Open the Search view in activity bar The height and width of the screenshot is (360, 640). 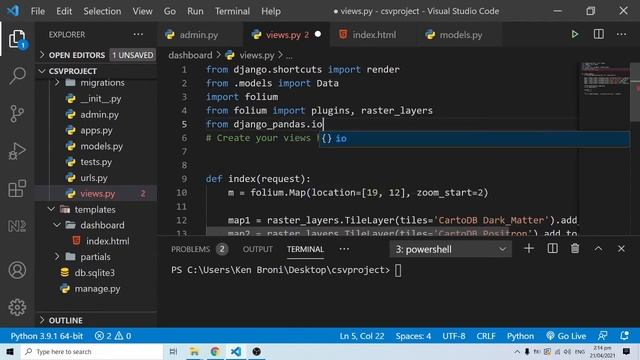[x=17, y=76]
